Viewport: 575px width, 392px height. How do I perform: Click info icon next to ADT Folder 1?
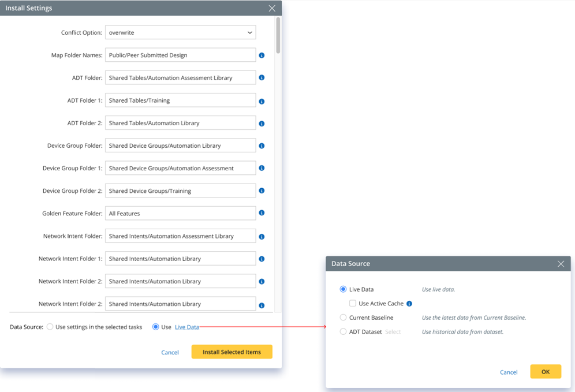click(x=262, y=101)
